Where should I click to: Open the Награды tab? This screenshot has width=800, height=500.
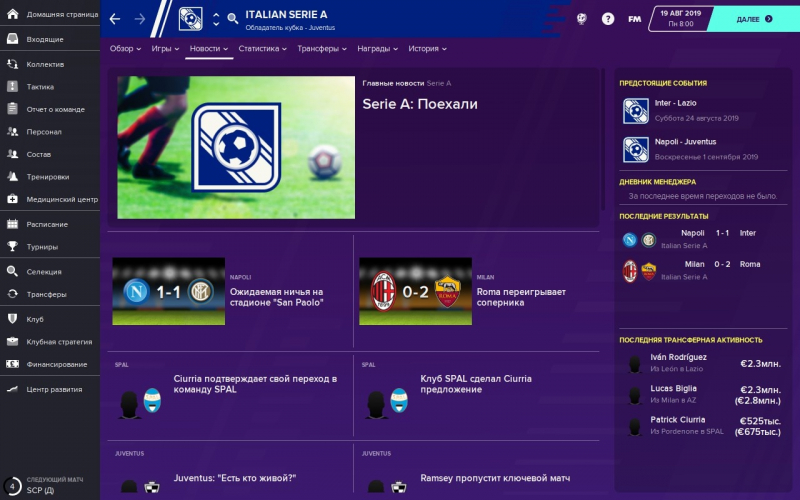(377, 48)
